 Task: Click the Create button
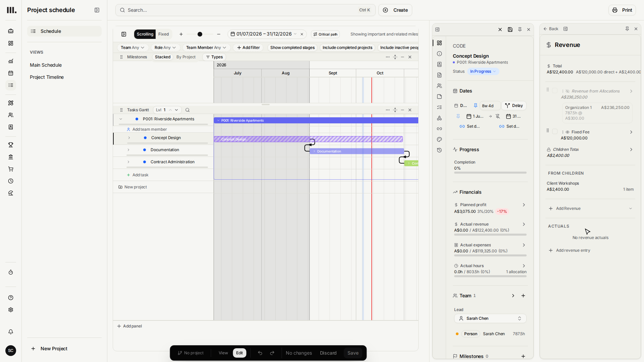[395, 10]
